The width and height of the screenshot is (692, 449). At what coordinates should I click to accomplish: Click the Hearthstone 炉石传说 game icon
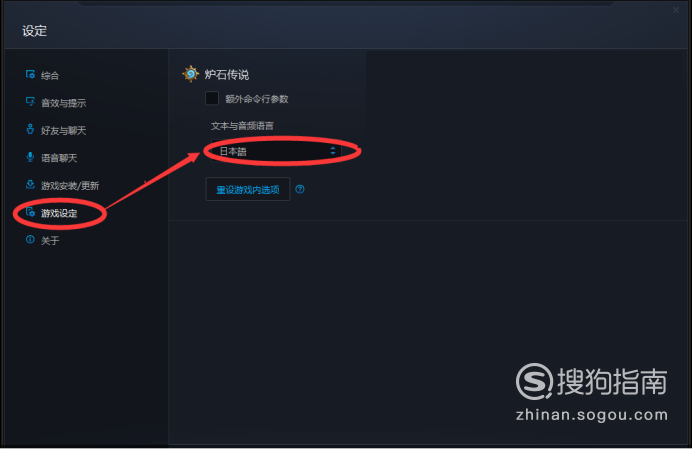click(191, 74)
